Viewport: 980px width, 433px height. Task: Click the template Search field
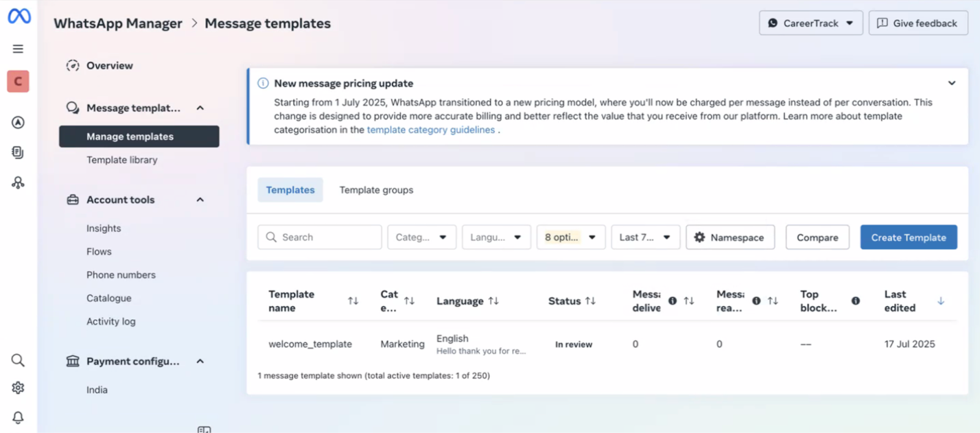point(320,237)
